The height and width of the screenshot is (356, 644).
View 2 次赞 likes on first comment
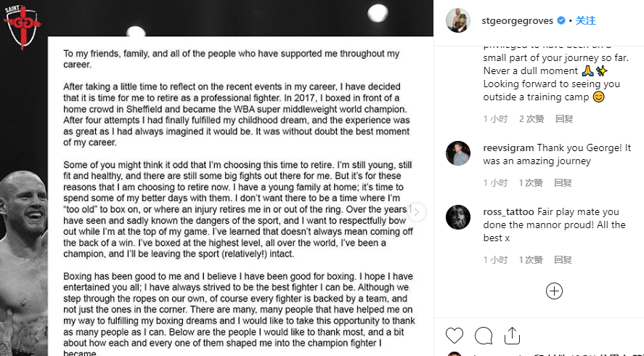point(531,119)
